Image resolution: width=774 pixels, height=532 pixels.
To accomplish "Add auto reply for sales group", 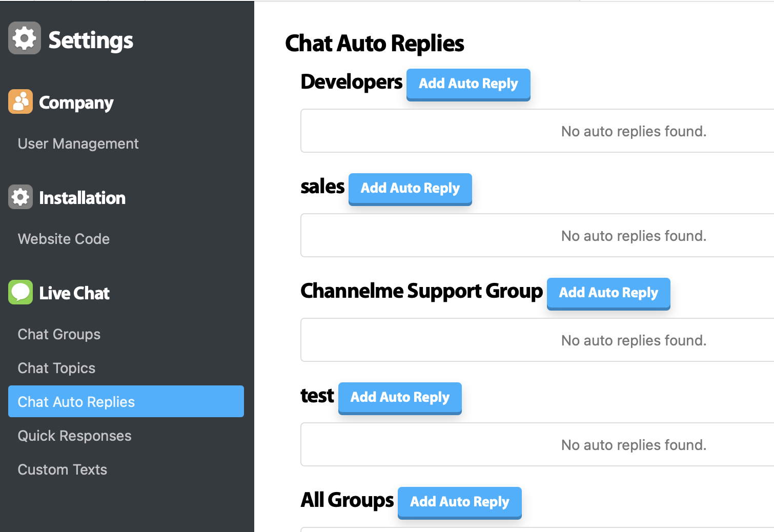I will coord(410,189).
